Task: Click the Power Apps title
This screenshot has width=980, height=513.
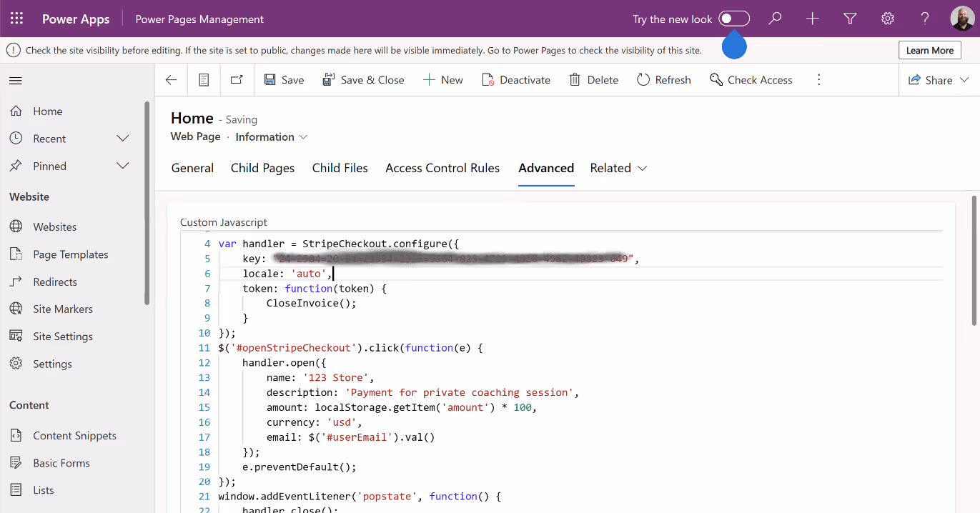Action: tap(76, 19)
